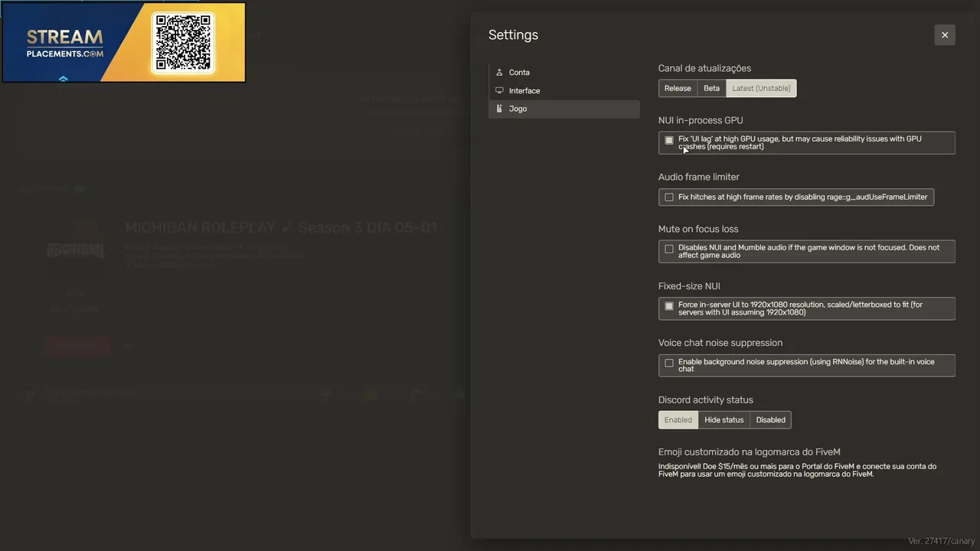Image resolution: width=980 pixels, height=551 pixels.
Task: Click the Interface monitor icon
Action: pyautogui.click(x=499, y=90)
